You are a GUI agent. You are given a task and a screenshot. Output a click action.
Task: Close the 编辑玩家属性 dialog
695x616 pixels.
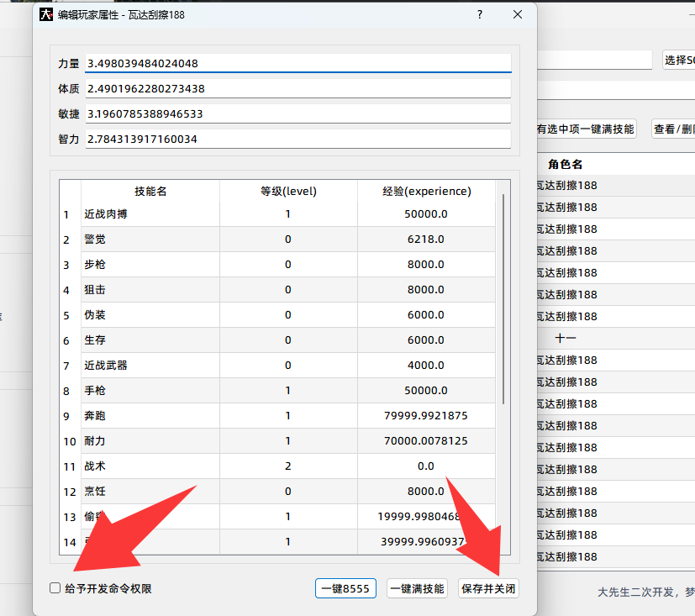click(518, 15)
